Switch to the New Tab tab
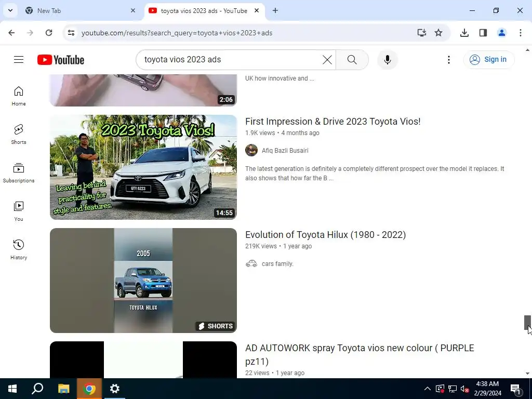Screen dimensions: 532x399 (80, 10)
